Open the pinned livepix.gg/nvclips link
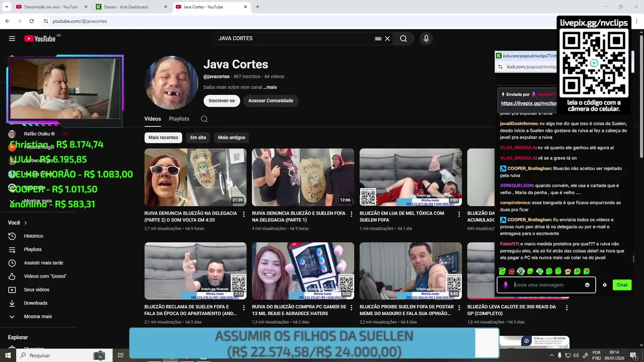The height and width of the screenshot is (362, 644). click(529, 104)
